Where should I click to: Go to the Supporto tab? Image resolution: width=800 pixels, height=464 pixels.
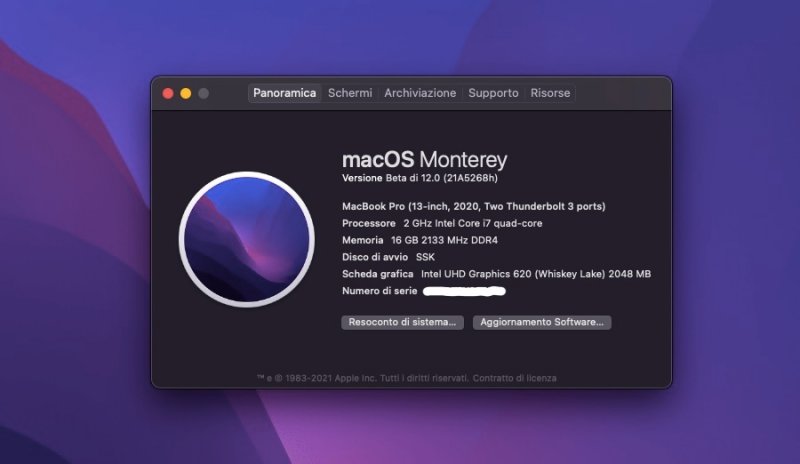[x=493, y=93]
